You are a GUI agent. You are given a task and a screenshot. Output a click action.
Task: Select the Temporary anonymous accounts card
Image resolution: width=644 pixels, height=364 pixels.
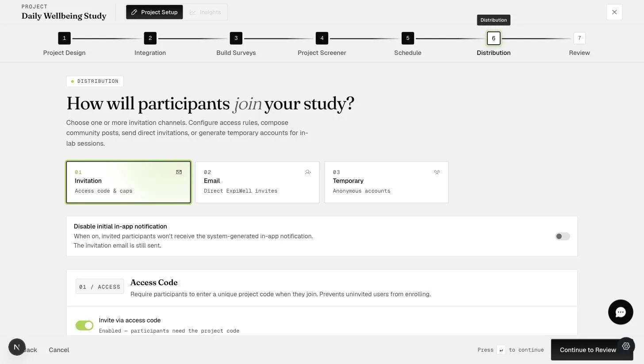387,182
